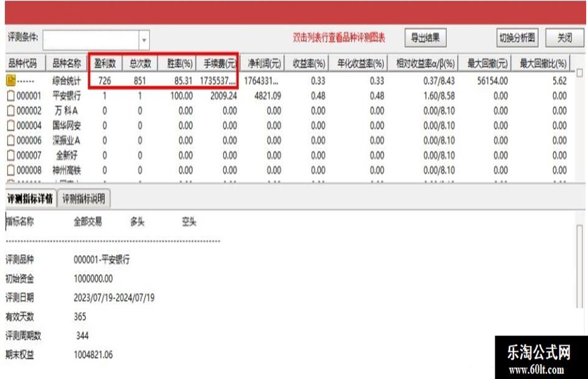Select the 平安银行 row
Image resolution: width=588 pixels, height=379 pixels.
pyautogui.click(x=289, y=96)
